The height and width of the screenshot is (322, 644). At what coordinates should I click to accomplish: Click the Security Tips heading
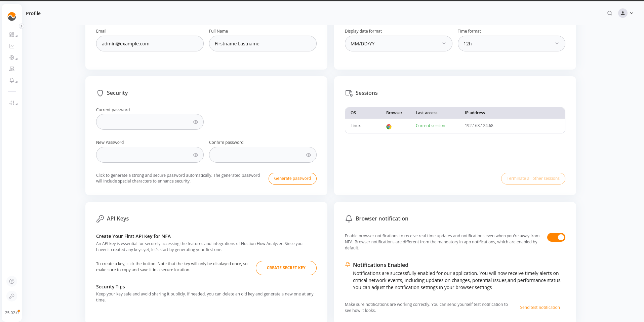(110, 287)
